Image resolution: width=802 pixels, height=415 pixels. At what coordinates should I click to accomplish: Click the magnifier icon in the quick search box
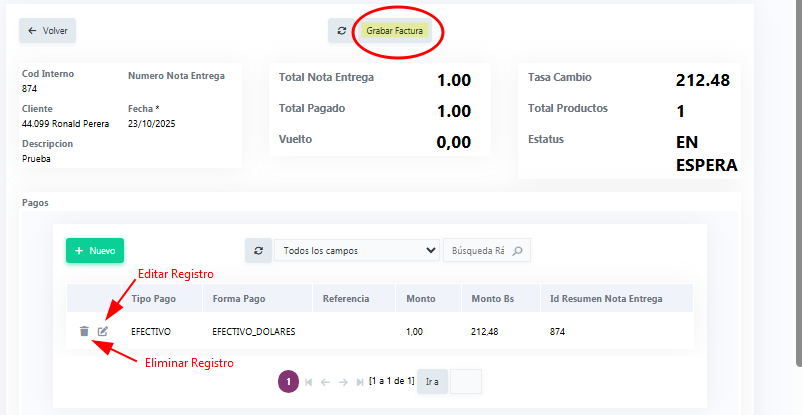tap(518, 250)
